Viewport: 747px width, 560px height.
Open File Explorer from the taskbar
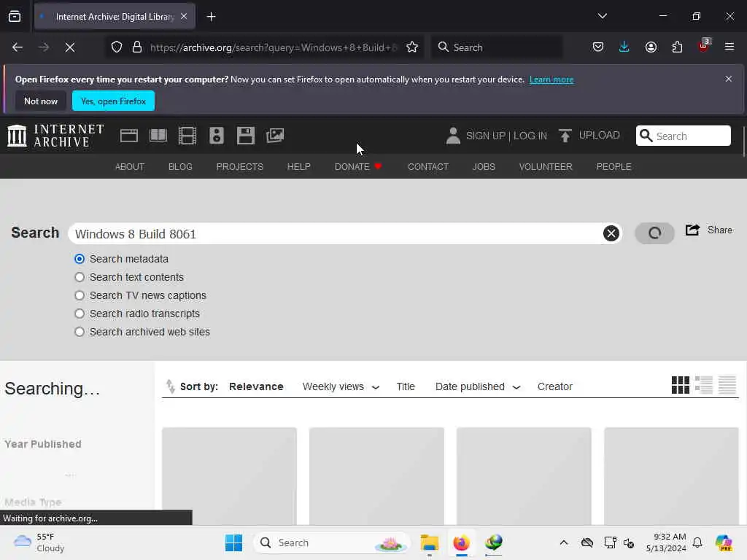pos(429,542)
